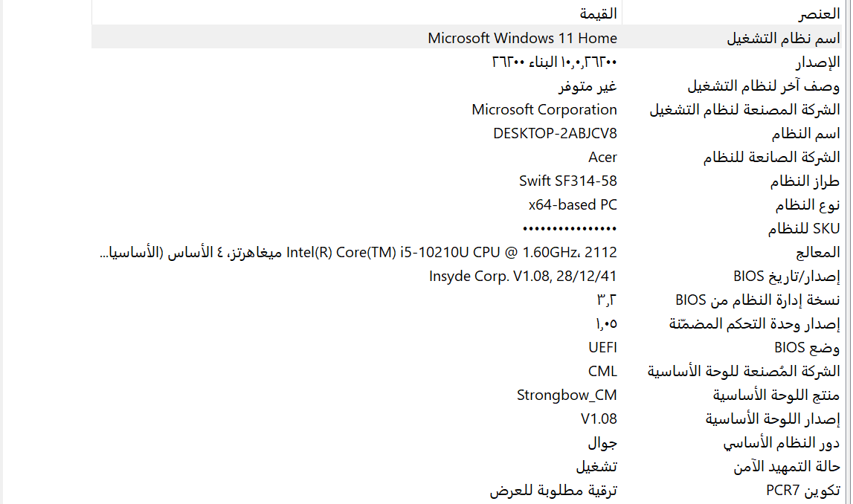Select the Strongbow_CM baseboard product row
Image resolution: width=853 pixels, height=504 pixels.
(467, 395)
